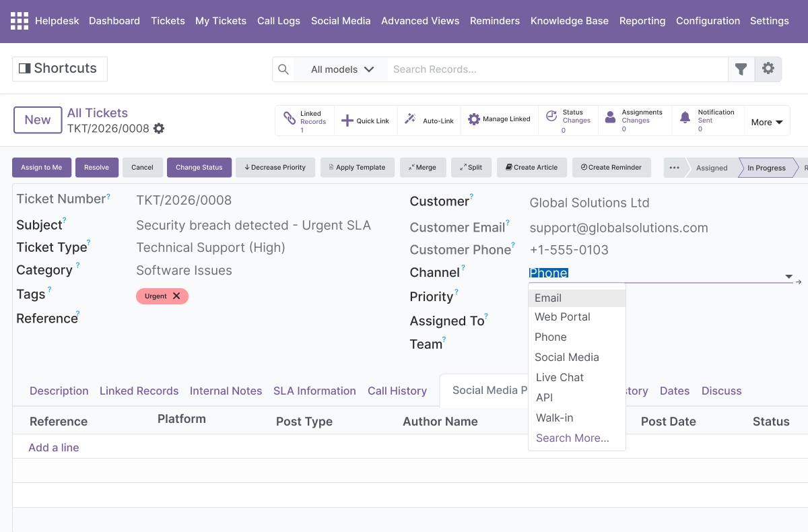Open the Knowledge Base menu
Viewport: 808px width, 532px height.
570,21
